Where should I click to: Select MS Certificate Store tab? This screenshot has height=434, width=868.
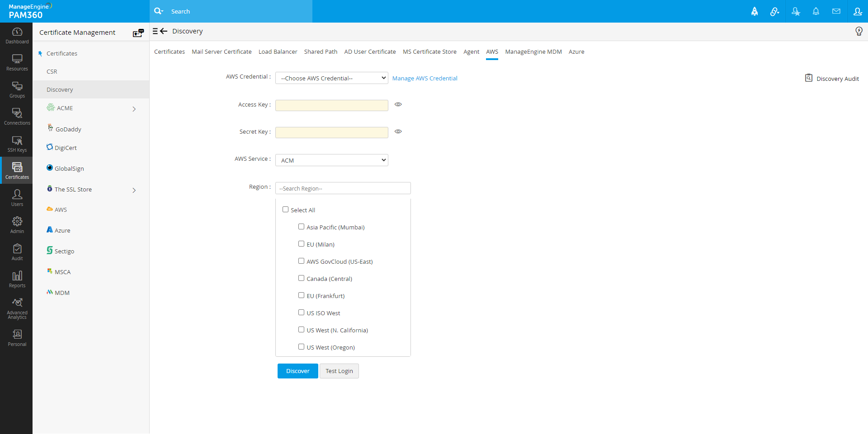tap(430, 52)
